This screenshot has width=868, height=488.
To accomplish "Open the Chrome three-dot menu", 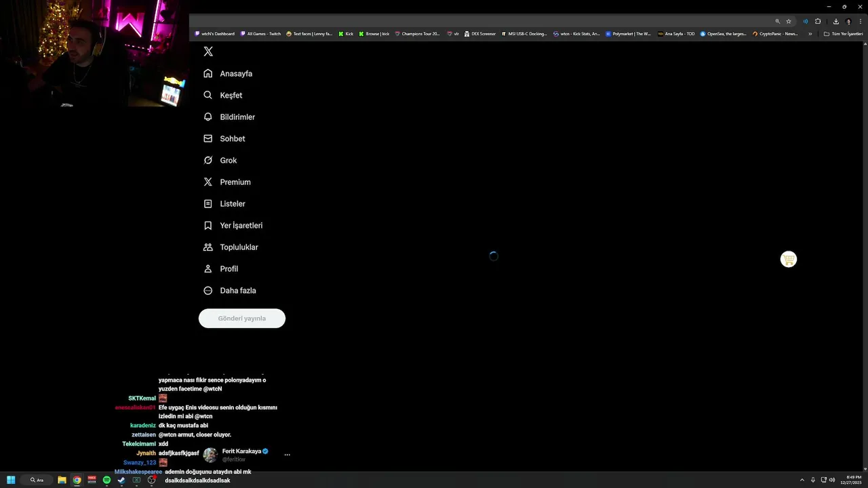I will coord(861,21).
